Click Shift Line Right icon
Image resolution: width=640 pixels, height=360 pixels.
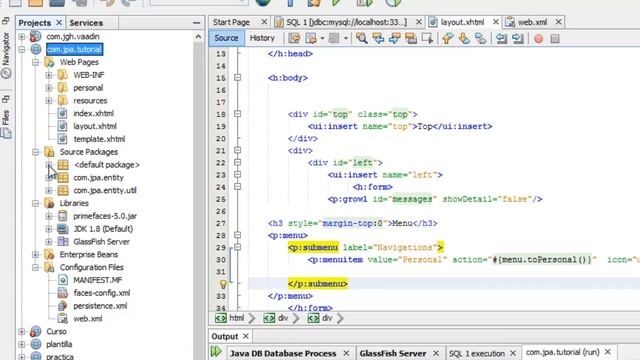click(x=518, y=38)
